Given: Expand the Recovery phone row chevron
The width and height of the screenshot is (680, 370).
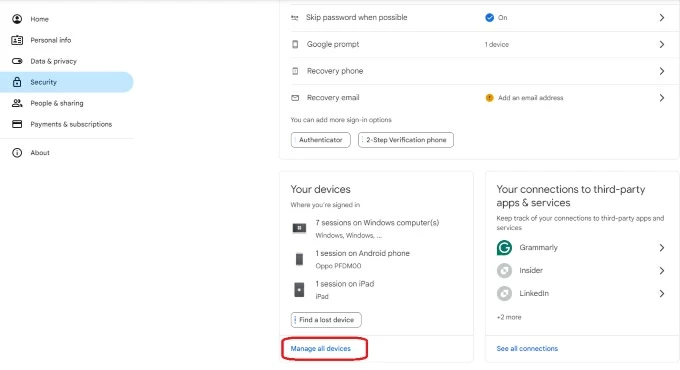Looking at the screenshot, I should [x=662, y=71].
